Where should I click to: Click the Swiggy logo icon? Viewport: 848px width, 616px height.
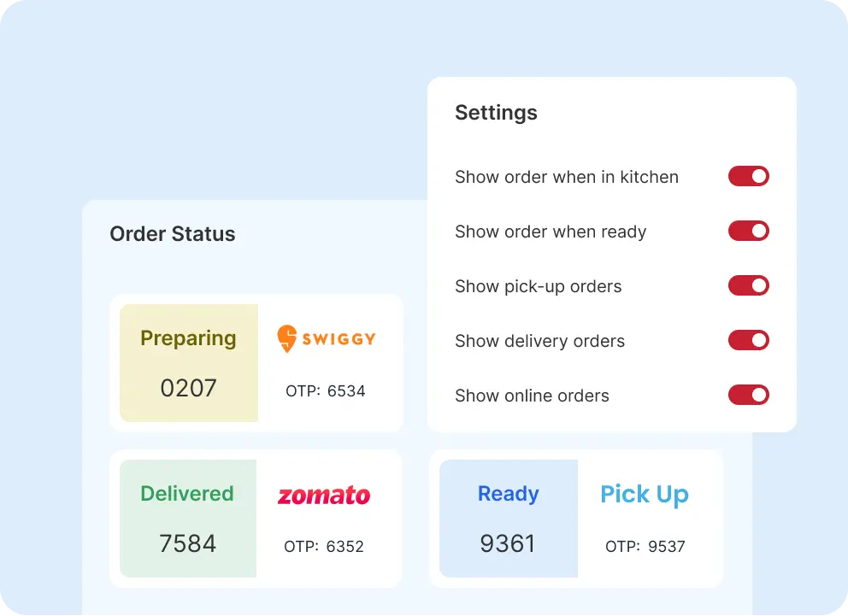pyautogui.click(x=287, y=339)
